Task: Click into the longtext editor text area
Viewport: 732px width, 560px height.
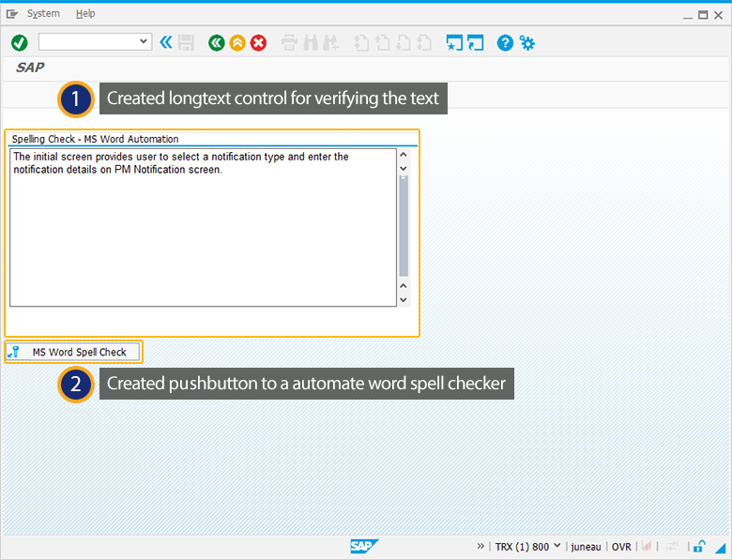Action: pos(203,227)
